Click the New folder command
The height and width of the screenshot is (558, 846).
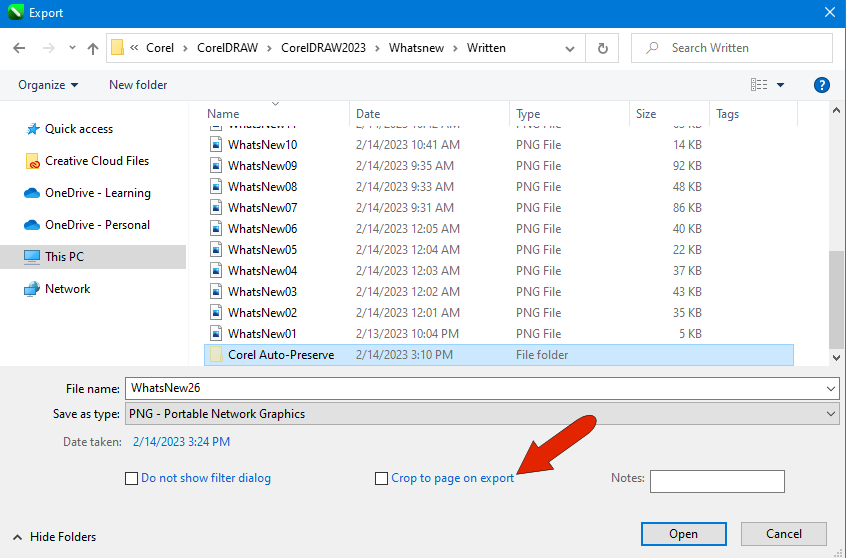[138, 85]
